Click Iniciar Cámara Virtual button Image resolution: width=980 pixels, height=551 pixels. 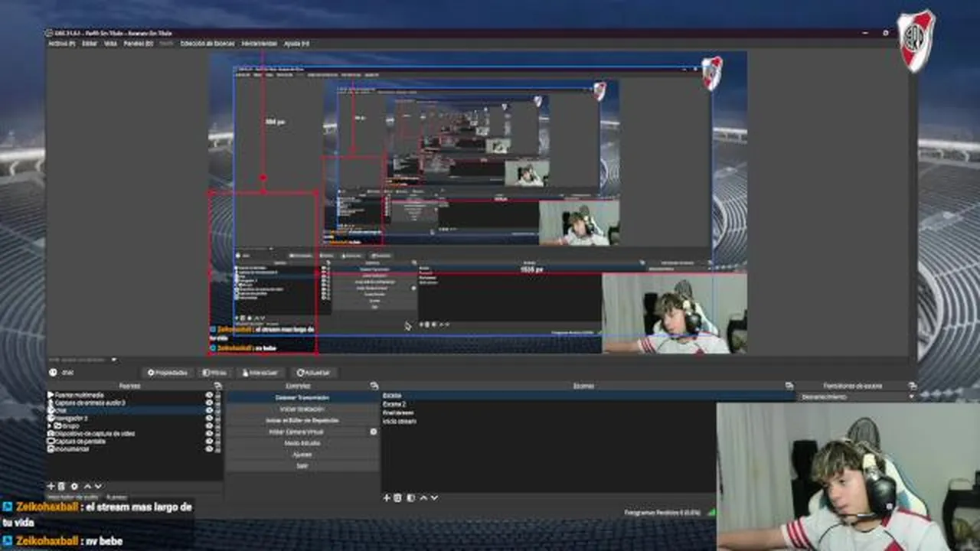pos(296,432)
